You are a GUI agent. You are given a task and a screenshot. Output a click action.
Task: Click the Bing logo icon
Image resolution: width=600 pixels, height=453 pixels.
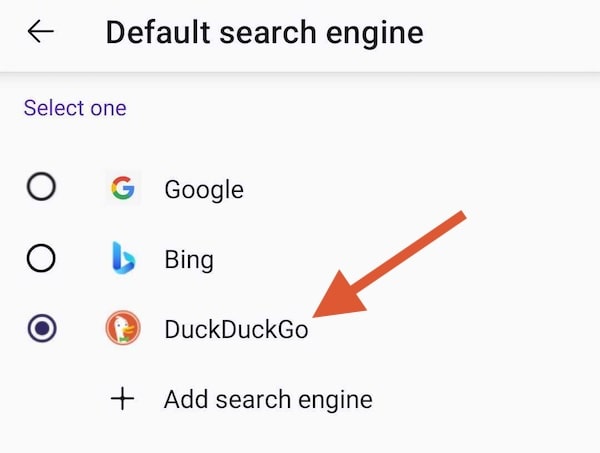point(123,258)
